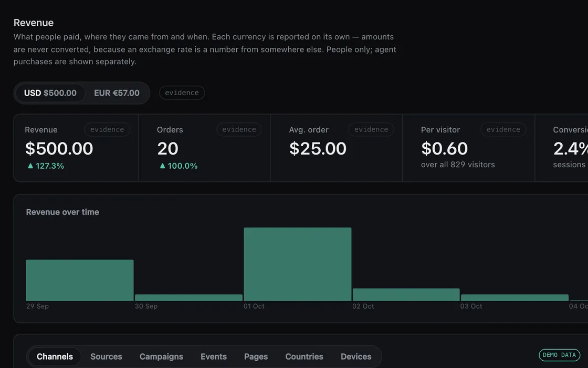
Task: Switch to EUR €57.00 currency
Action: pos(117,93)
